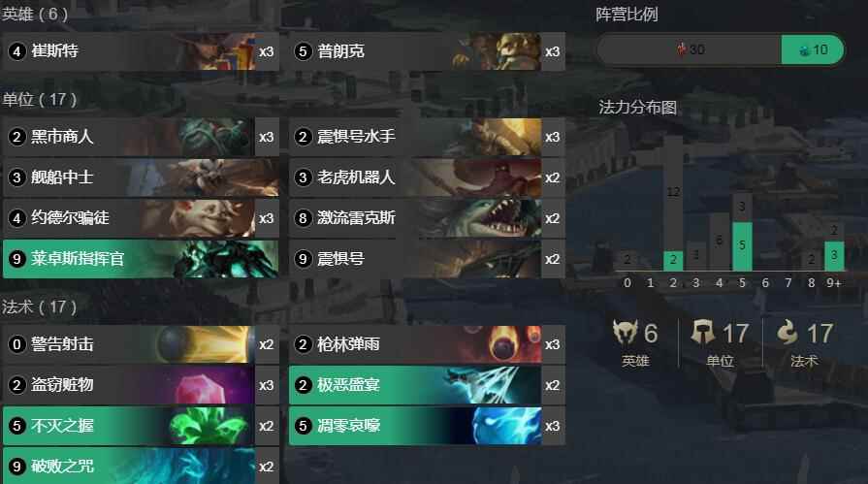Image resolution: width=868 pixels, height=484 pixels.
Task: Click the mana curve bar for cost 5
Action: [742, 232]
